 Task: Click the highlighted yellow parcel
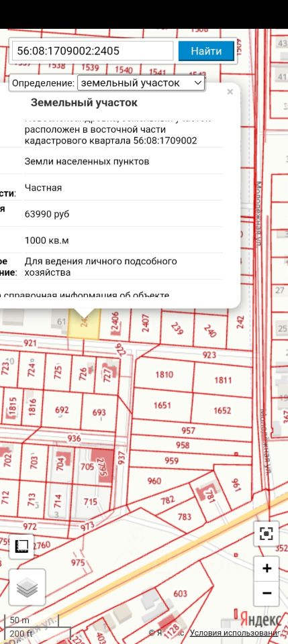(x=84, y=324)
